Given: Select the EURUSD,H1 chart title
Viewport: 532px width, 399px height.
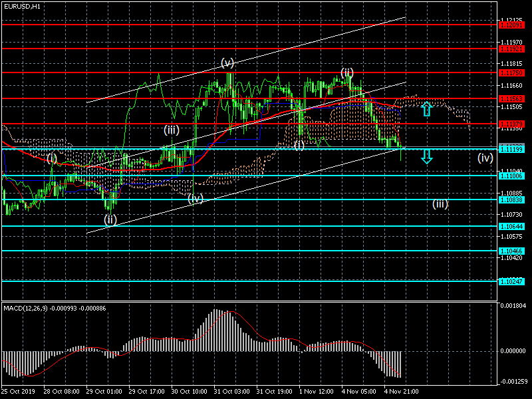Looking at the screenshot, I should (22, 6).
